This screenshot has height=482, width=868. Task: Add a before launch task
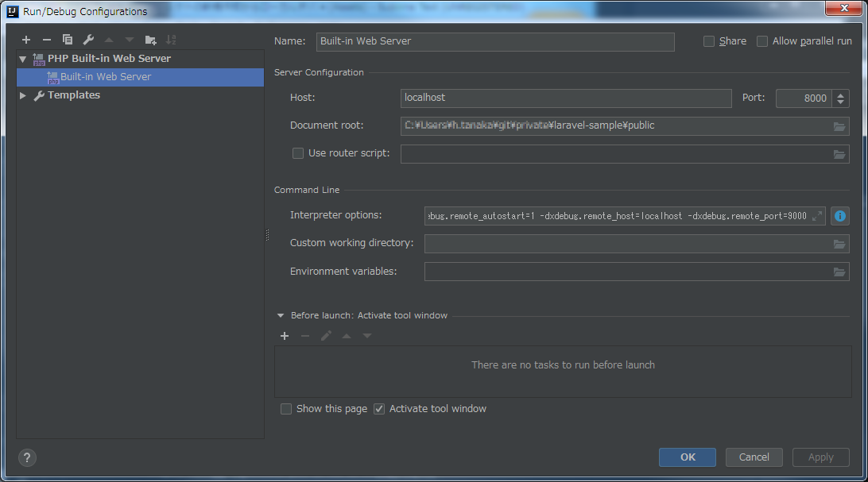point(285,336)
